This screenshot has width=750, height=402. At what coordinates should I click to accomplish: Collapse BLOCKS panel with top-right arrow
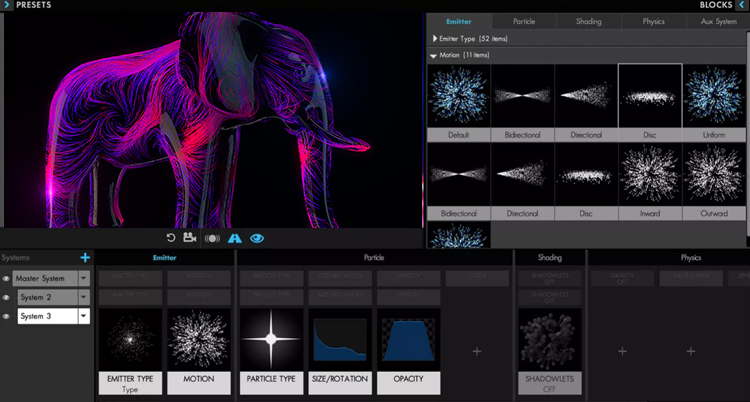pos(743,5)
